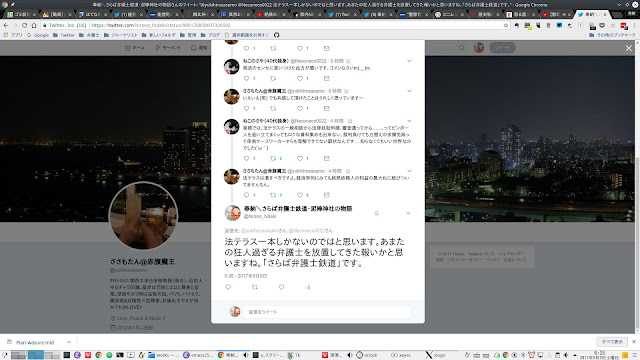Reply to yukihirosasamo's 5-hour-old tweet
This screenshot has width=640, height=360.
click(x=246, y=109)
